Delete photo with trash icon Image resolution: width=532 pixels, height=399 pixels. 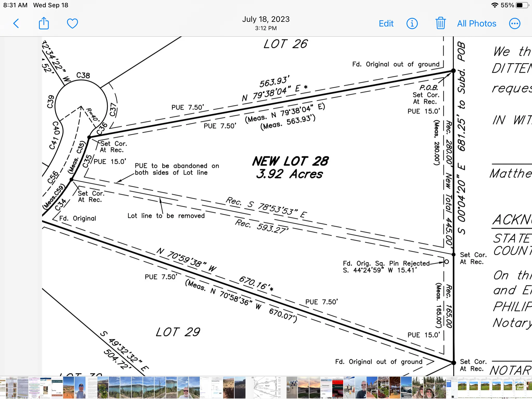(441, 23)
